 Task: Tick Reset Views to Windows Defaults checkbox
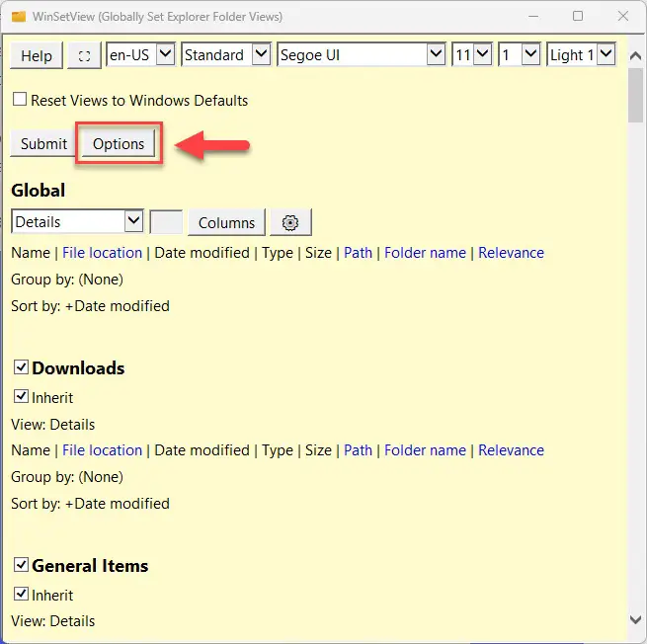pyautogui.click(x=20, y=100)
